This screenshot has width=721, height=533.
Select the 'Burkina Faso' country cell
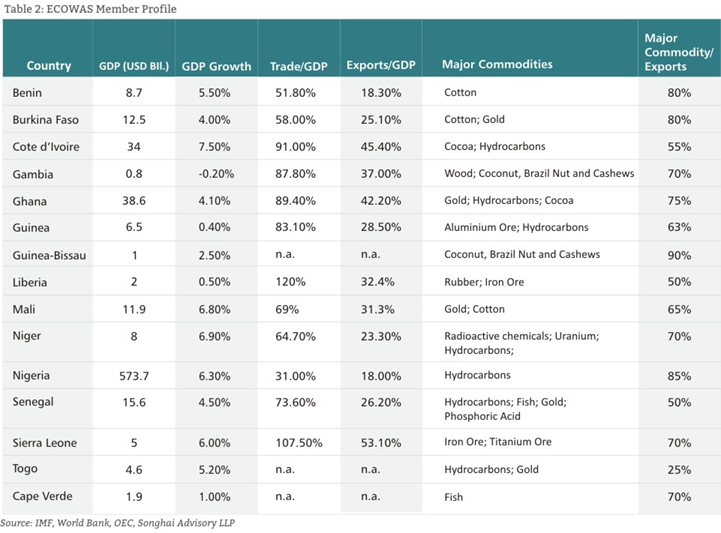coord(46,120)
